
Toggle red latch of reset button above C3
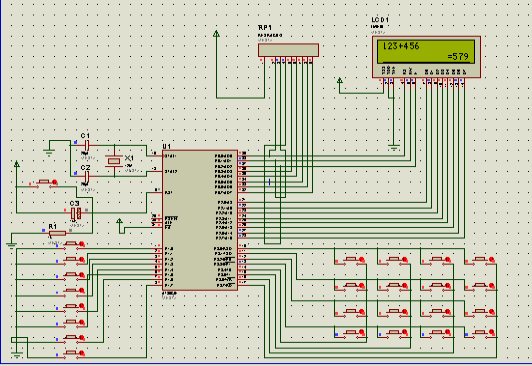55,182
